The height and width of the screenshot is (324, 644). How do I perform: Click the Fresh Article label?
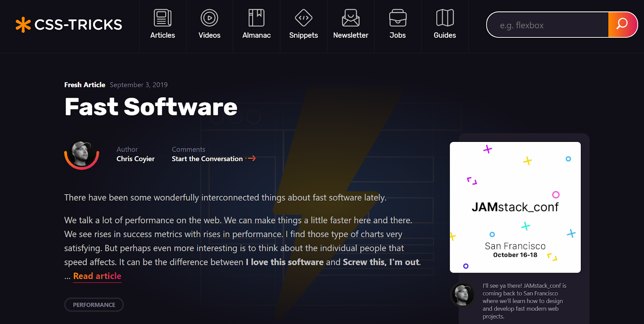click(x=85, y=85)
